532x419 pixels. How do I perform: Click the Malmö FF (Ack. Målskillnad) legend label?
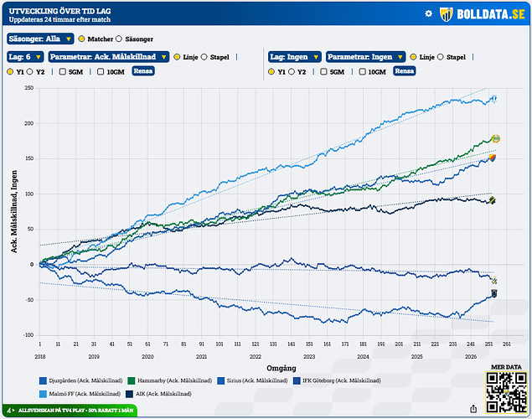pos(85,394)
